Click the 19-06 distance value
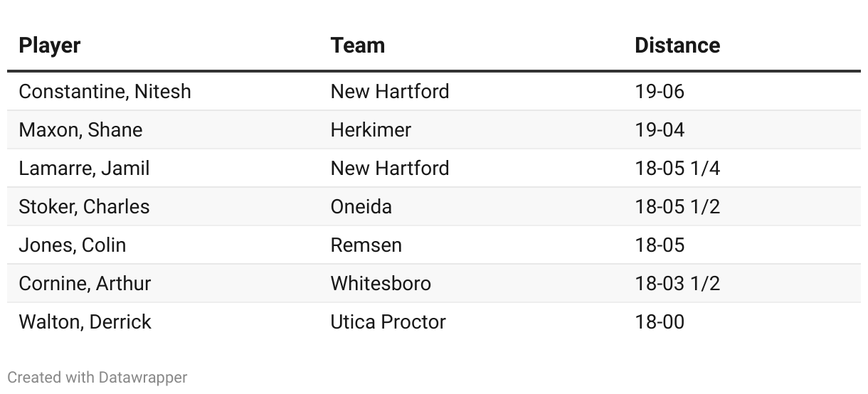Viewport: 868px width, 394px height. click(660, 92)
